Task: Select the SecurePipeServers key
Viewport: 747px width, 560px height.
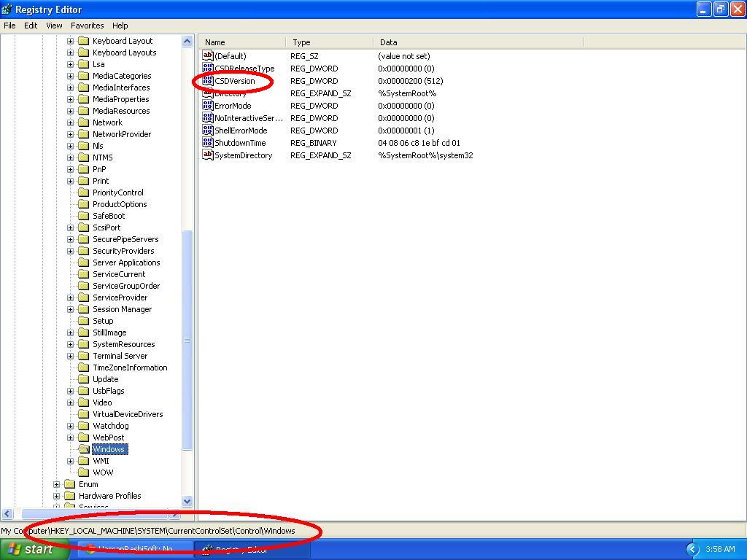Action: 125,239
